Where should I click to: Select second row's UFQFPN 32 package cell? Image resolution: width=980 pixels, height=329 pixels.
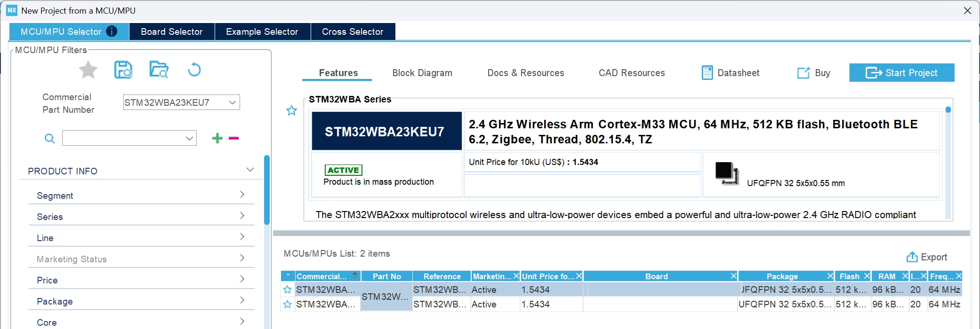[x=786, y=304]
